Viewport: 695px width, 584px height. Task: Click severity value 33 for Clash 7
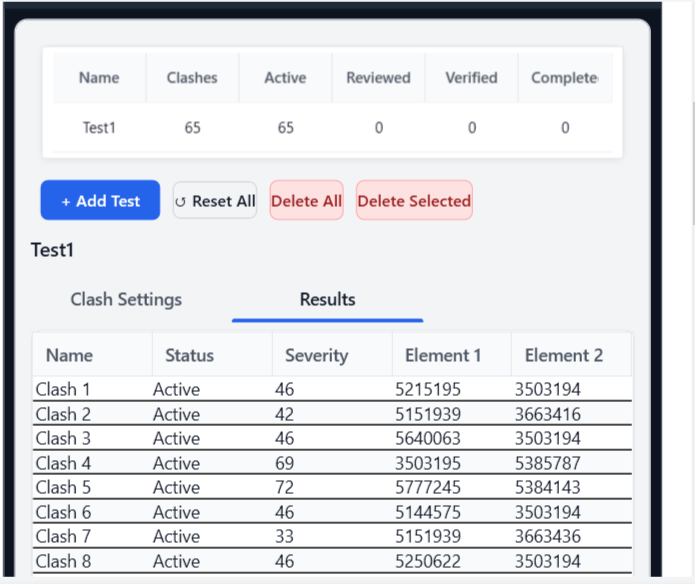click(285, 537)
